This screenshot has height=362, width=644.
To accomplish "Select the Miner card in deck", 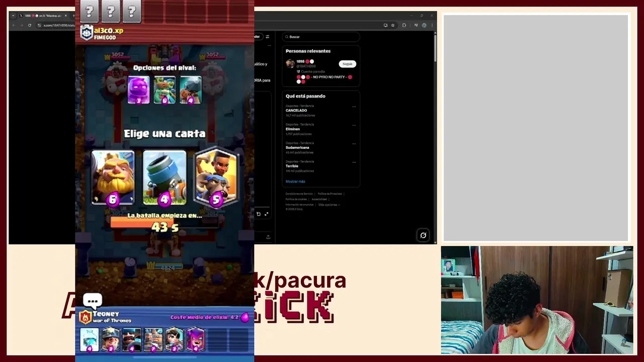I will (x=111, y=339).
